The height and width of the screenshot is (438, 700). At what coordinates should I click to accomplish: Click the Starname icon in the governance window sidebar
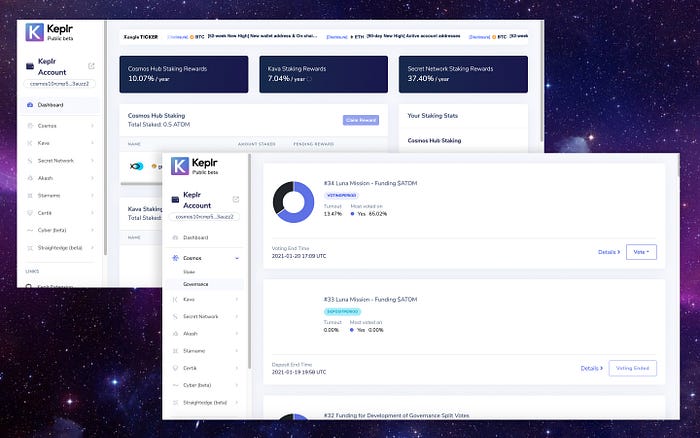click(175, 351)
